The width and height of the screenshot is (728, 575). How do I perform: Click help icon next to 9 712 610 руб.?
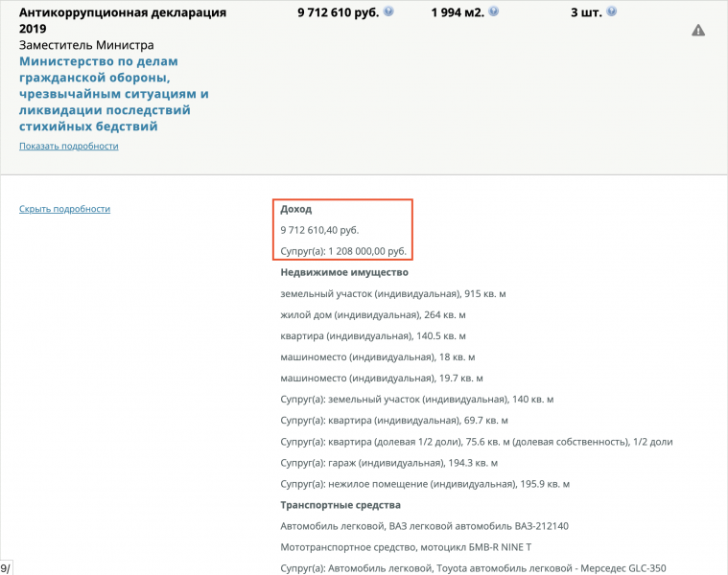click(x=388, y=11)
